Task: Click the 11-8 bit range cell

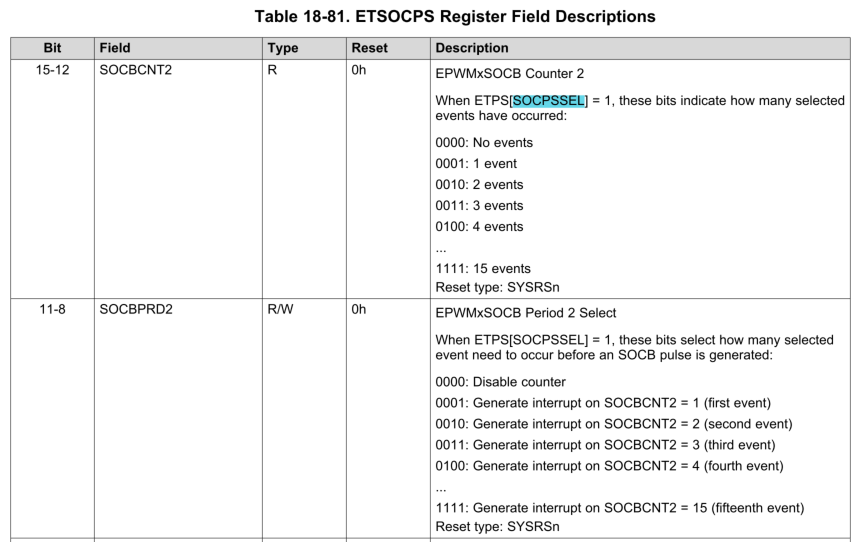Action: point(52,309)
